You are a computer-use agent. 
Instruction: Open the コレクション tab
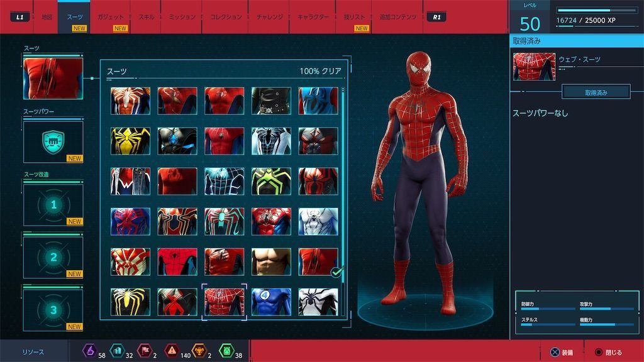pyautogui.click(x=226, y=17)
